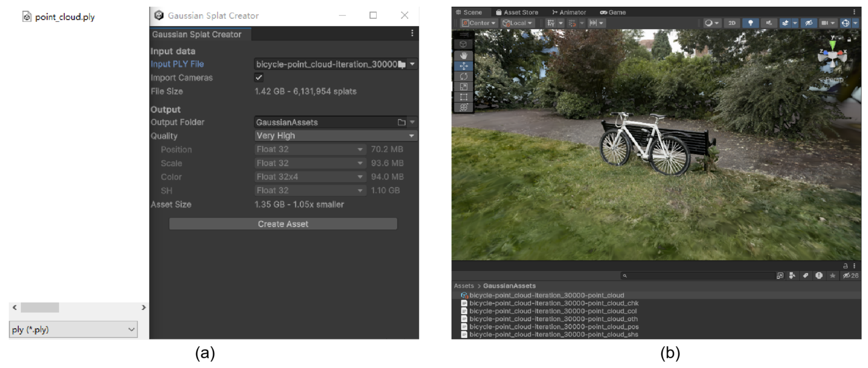Select the Rect transform tool

point(464,97)
